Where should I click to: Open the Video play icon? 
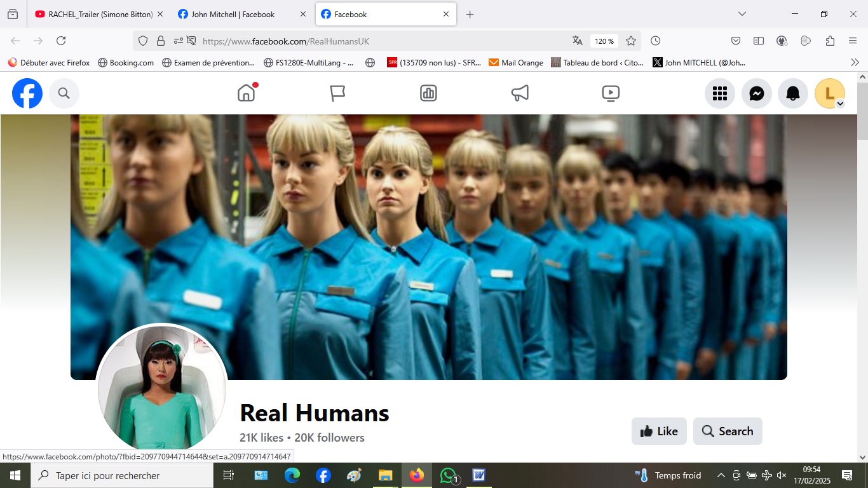click(611, 93)
